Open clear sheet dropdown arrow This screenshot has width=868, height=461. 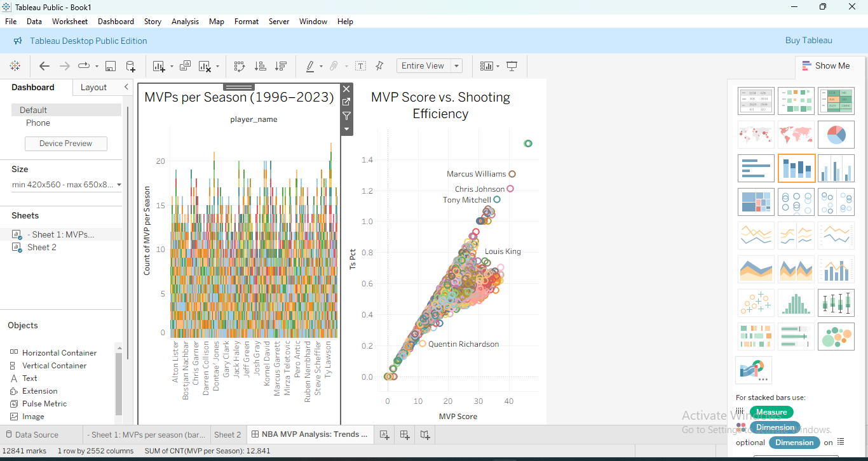click(x=218, y=66)
